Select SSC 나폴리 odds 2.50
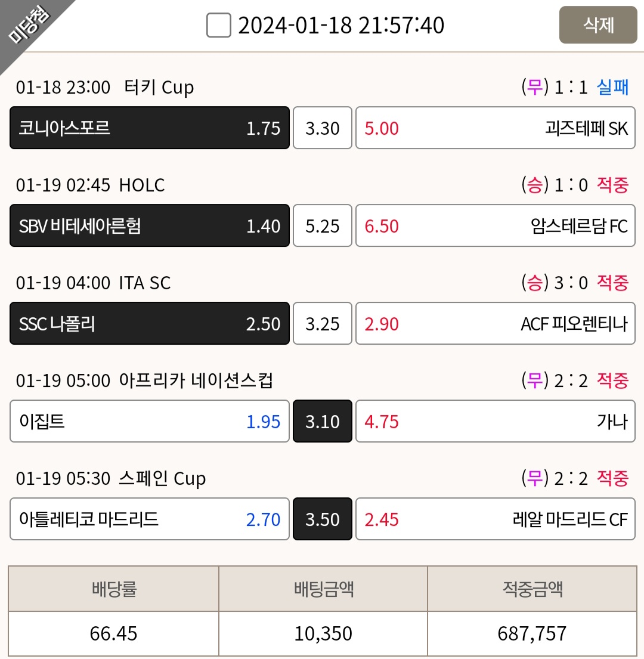 pos(150,324)
